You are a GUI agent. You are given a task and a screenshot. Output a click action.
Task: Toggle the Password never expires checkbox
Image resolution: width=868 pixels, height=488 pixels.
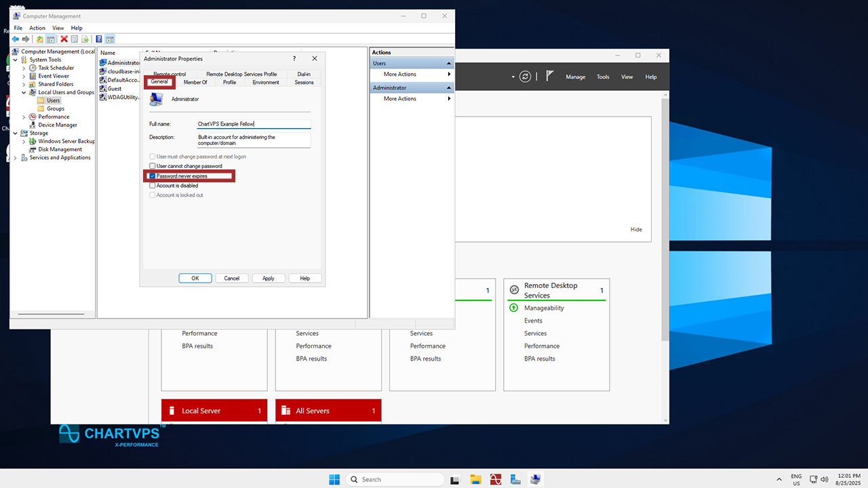pyautogui.click(x=153, y=176)
